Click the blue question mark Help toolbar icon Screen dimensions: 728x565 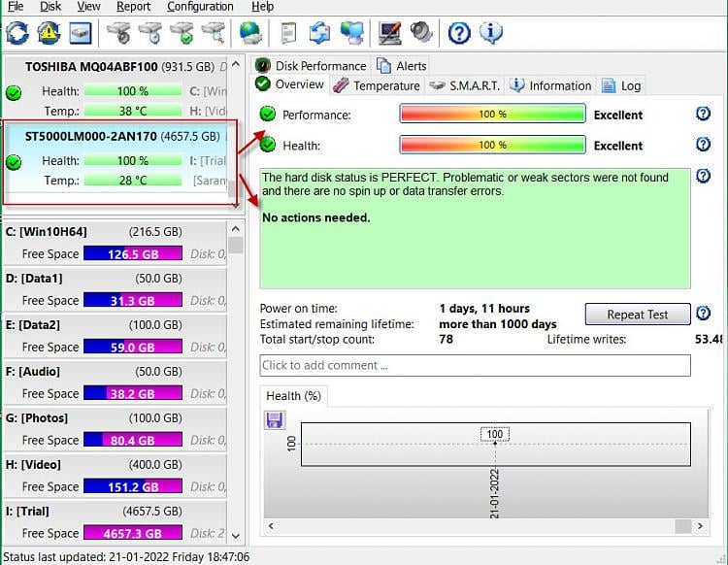point(459,33)
